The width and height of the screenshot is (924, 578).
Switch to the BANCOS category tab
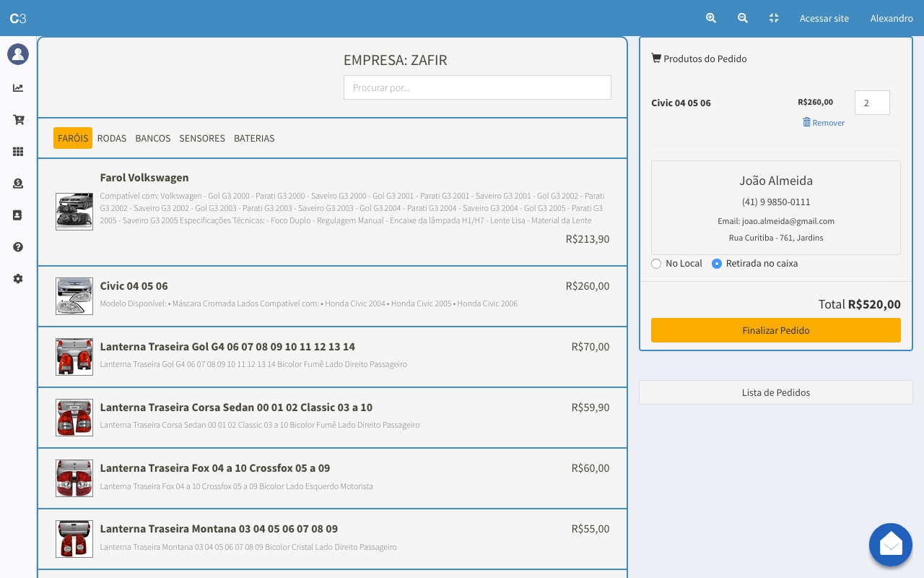(153, 138)
